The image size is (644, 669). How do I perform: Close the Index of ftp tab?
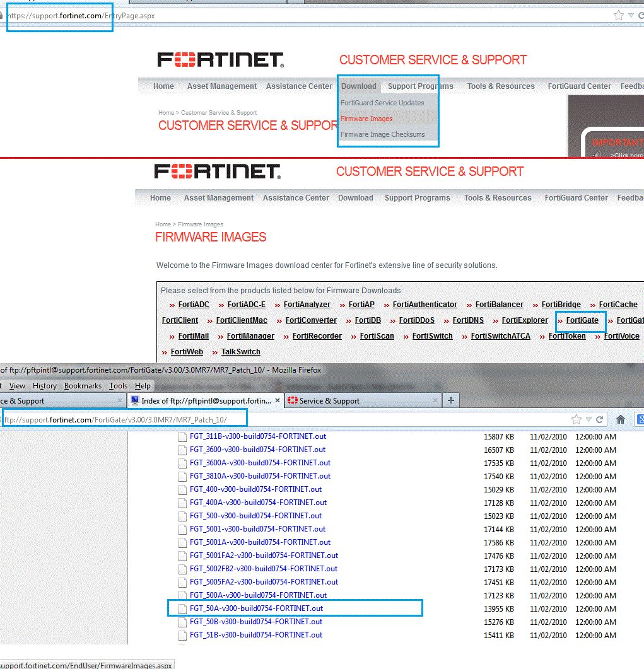(278, 400)
